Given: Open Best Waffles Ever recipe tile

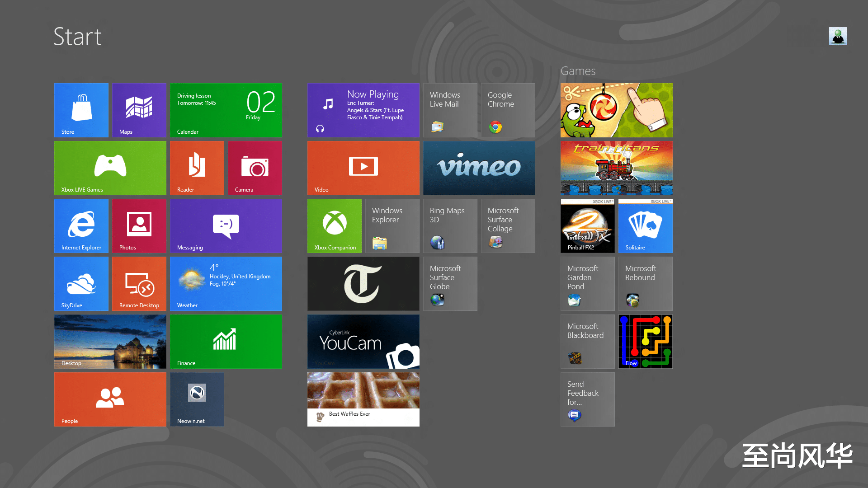Looking at the screenshot, I should 363,399.
